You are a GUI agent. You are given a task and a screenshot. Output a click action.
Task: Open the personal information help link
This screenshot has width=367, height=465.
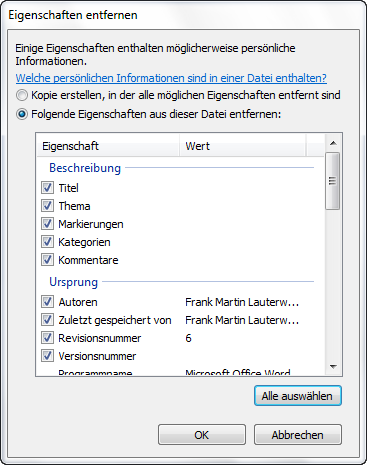(171, 78)
